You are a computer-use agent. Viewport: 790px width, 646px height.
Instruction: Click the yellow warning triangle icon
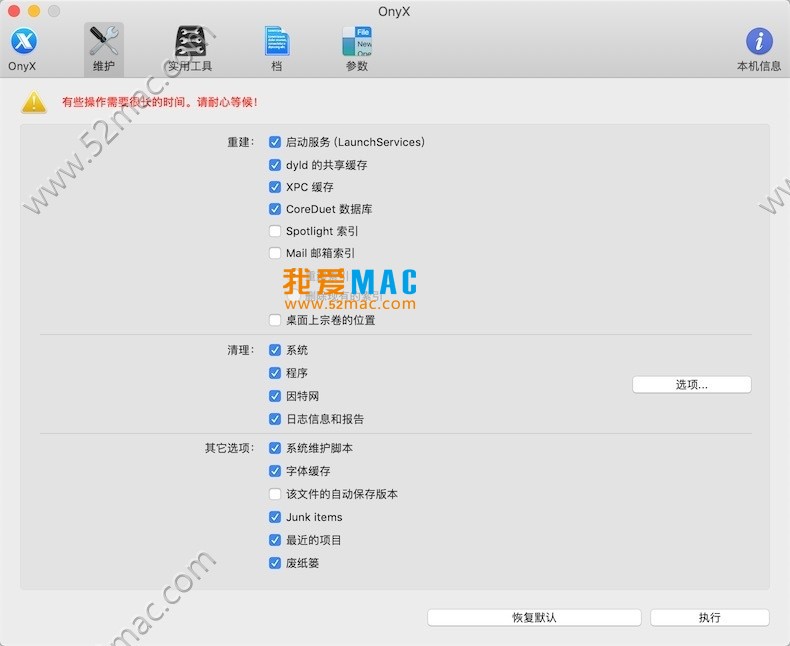[34, 102]
